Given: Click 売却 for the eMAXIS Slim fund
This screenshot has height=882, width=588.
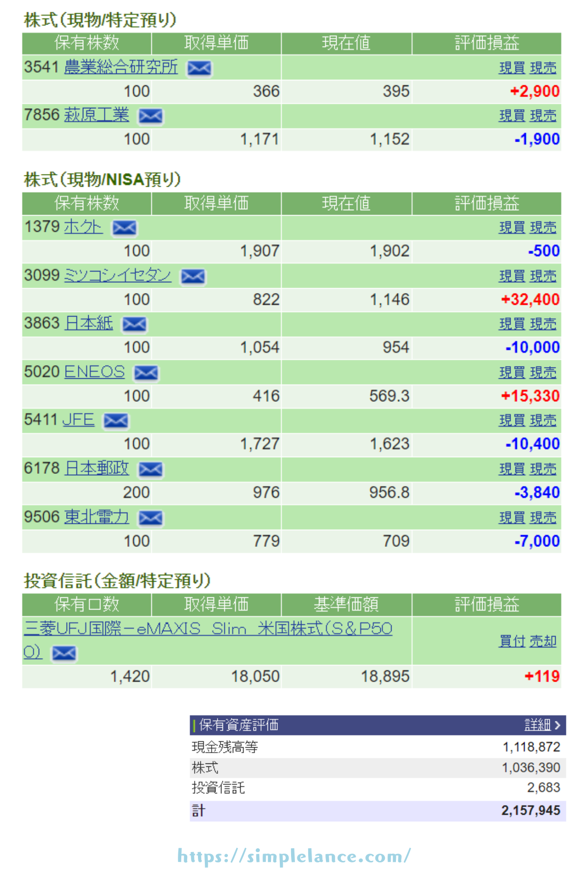Looking at the screenshot, I should coord(543,641).
